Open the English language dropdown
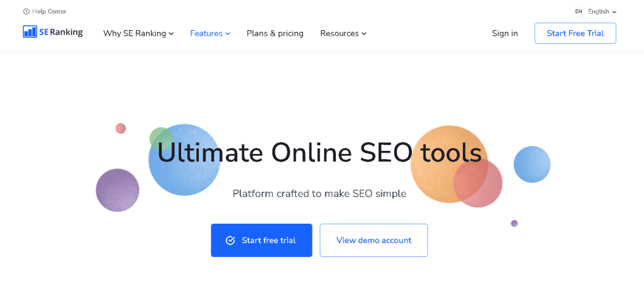The height and width of the screenshot is (284, 644). pos(602,11)
